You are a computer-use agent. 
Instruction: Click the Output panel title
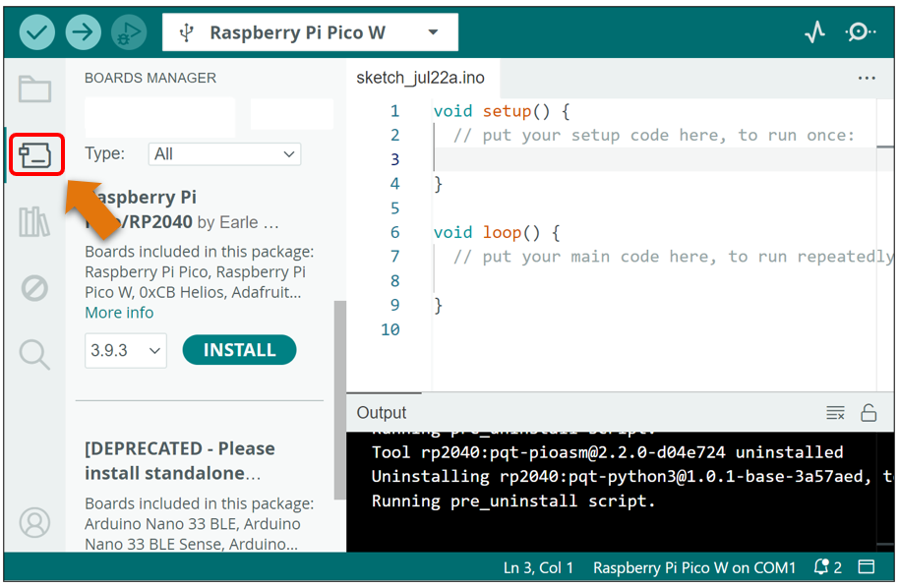coord(382,413)
